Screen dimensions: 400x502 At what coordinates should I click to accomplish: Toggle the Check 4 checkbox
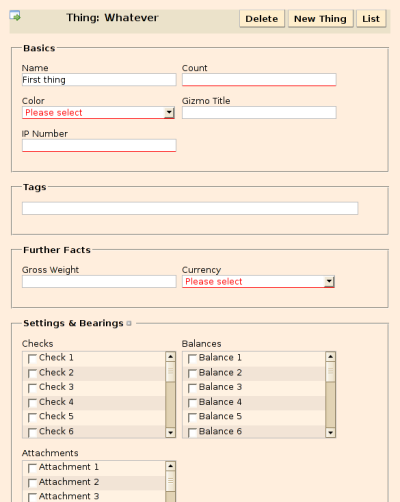coord(32,403)
